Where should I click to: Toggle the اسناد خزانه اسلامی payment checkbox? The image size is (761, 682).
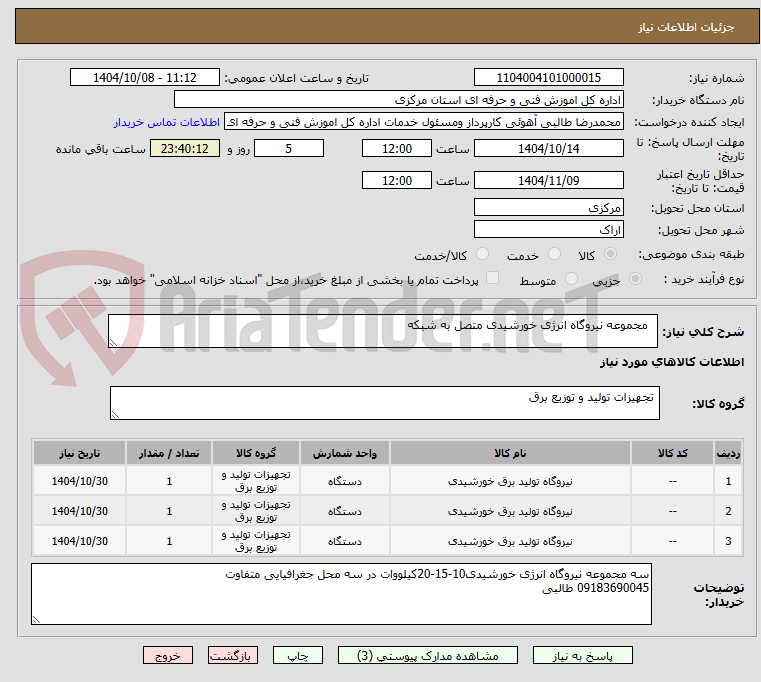pyautogui.click(x=492, y=278)
